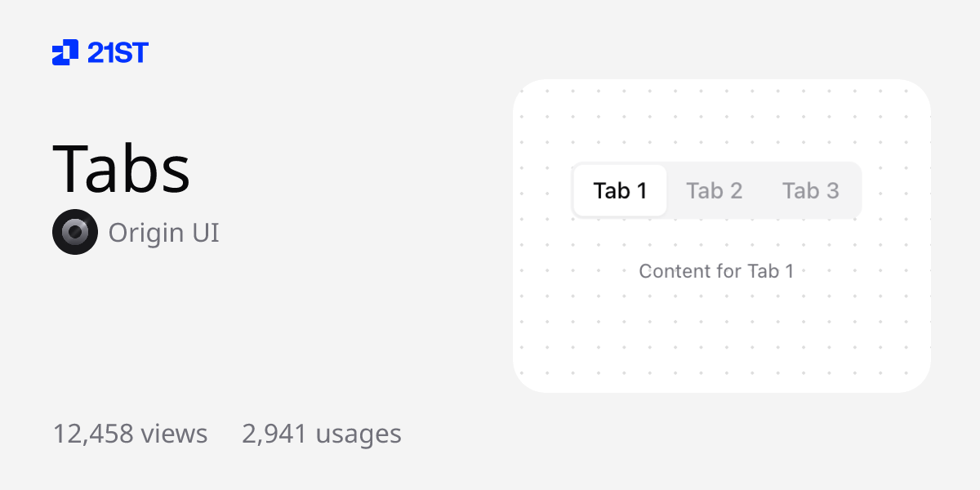Click the Origin UI round avatar
Viewport: 980px width, 490px height.
(x=75, y=232)
